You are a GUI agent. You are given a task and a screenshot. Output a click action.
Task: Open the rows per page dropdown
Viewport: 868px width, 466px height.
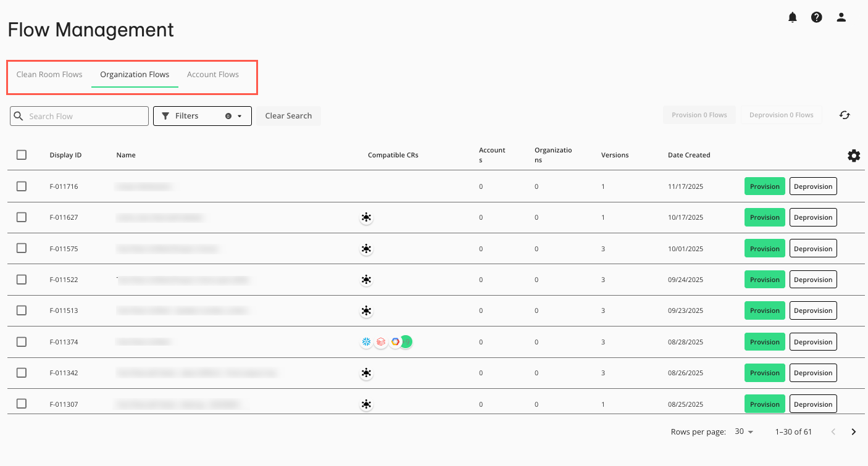pos(745,432)
